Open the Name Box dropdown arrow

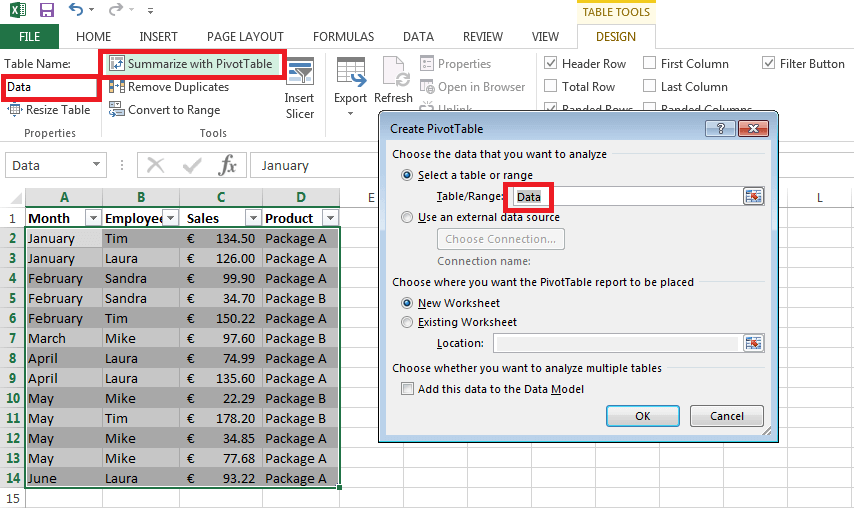(96, 164)
